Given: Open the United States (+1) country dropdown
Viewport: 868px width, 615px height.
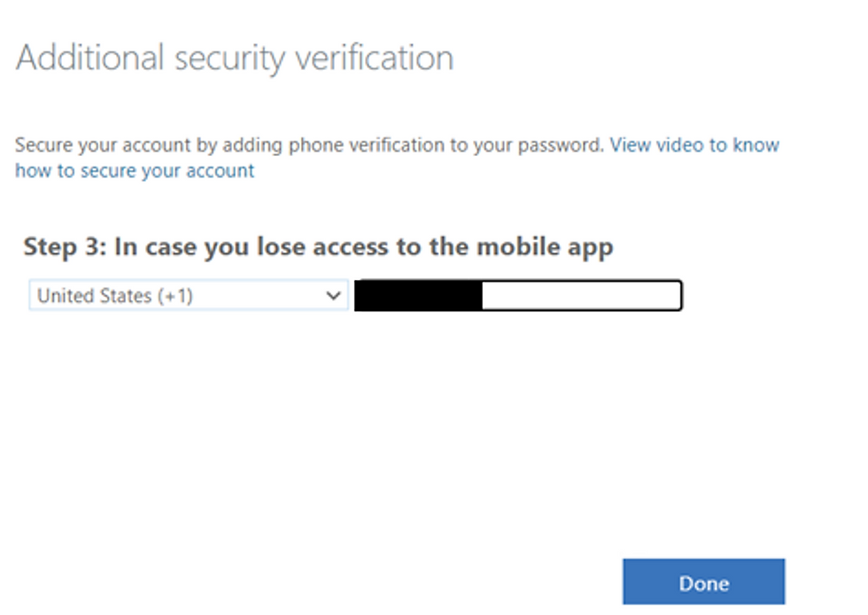Looking at the screenshot, I should click(x=188, y=296).
